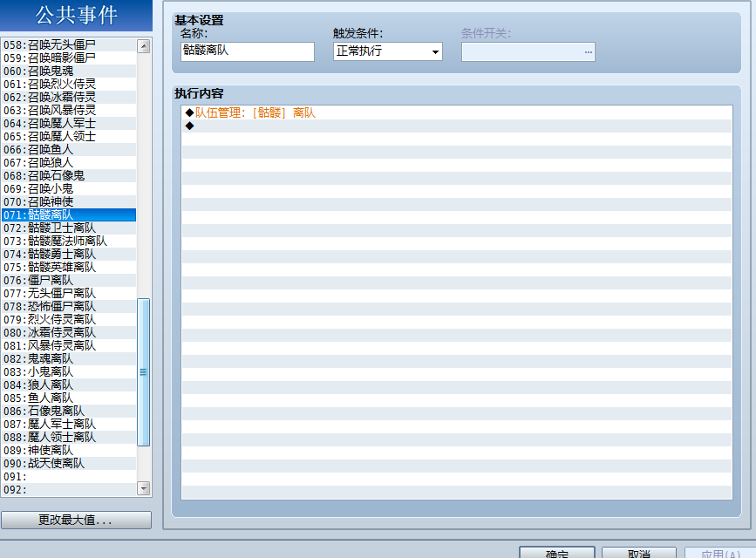This screenshot has width=756, height=558.
Task: Select list item 078:恐怖僵尸离队
Action: [69, 306]
